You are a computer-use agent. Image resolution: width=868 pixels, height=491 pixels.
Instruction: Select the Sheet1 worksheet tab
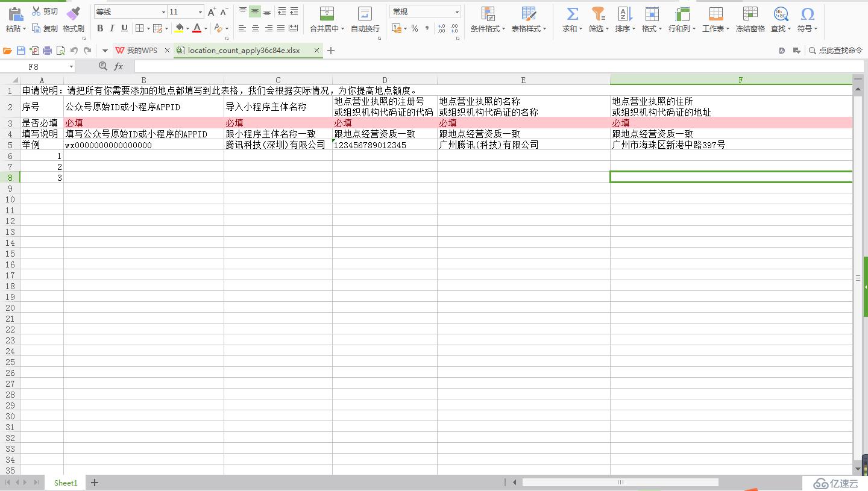tap(66, 483)
